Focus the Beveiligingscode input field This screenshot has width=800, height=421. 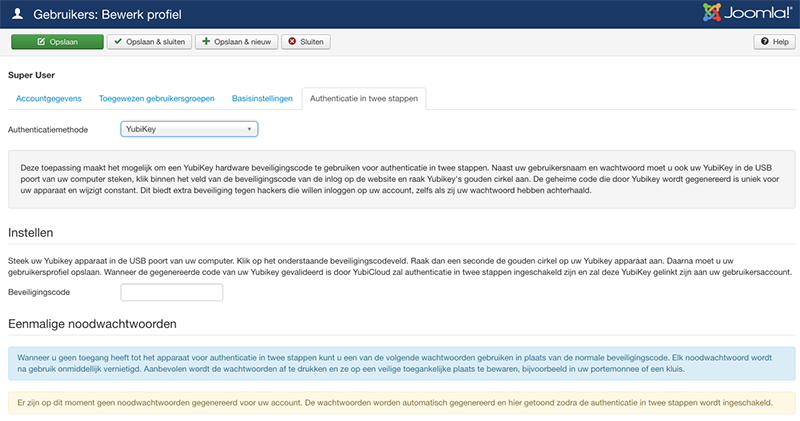coord(171,293)
